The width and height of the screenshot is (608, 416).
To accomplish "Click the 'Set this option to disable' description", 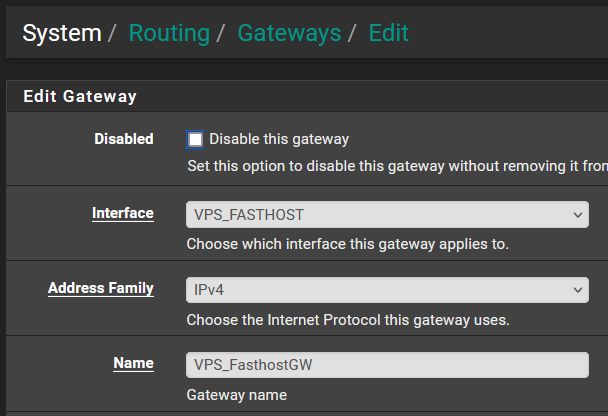I will [397, 166].
